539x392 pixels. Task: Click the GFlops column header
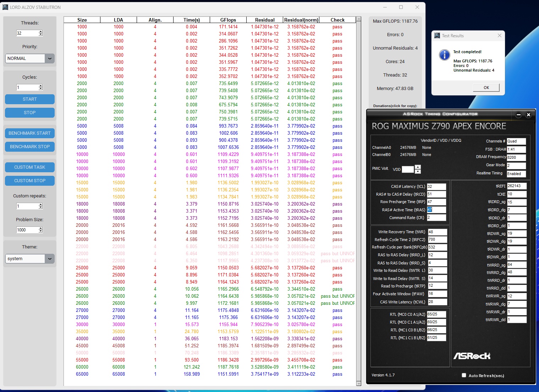(228, 20)
